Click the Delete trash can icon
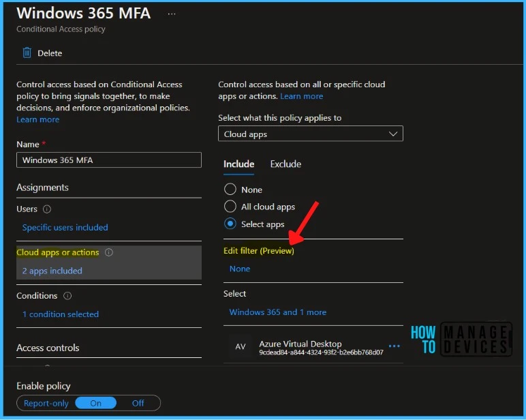Viewport: 526px width, 420px height. pos(27,52)
